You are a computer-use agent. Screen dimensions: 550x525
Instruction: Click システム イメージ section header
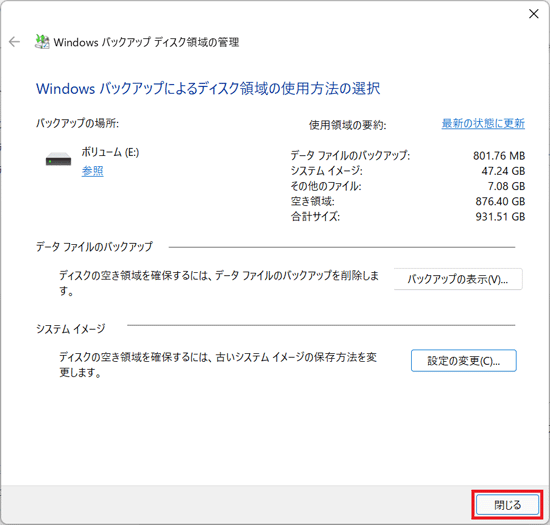[71, 329]
